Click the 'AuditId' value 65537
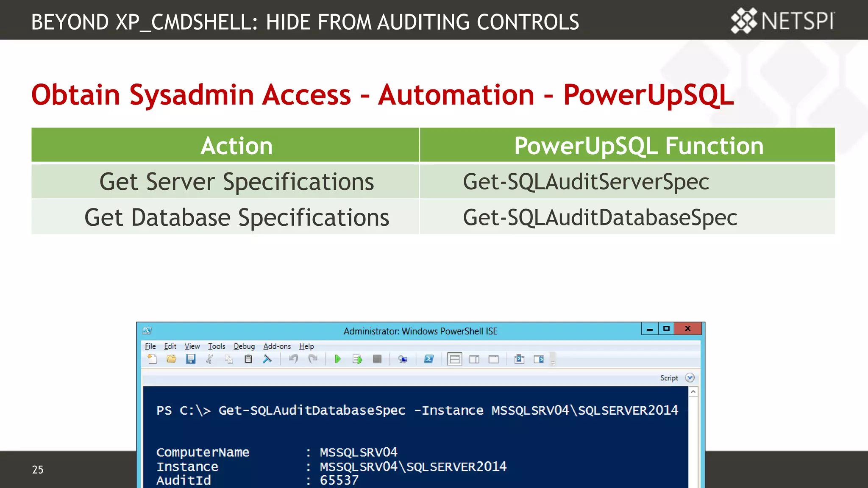 339,480
